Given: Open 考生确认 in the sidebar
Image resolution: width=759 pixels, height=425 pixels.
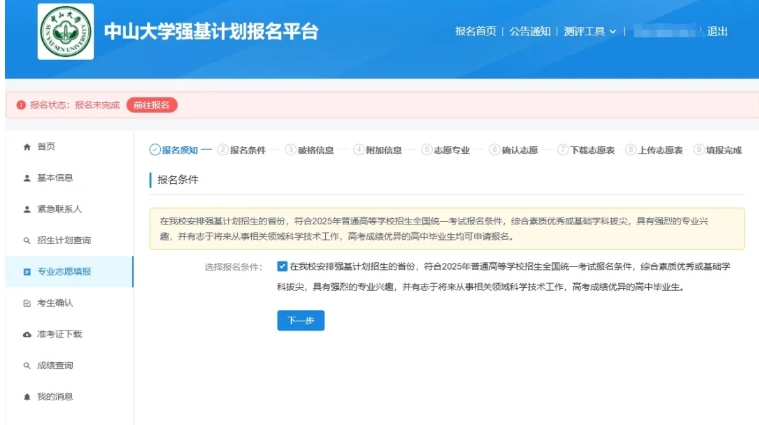Looking at the screenshot, I should tap(55, 303).
